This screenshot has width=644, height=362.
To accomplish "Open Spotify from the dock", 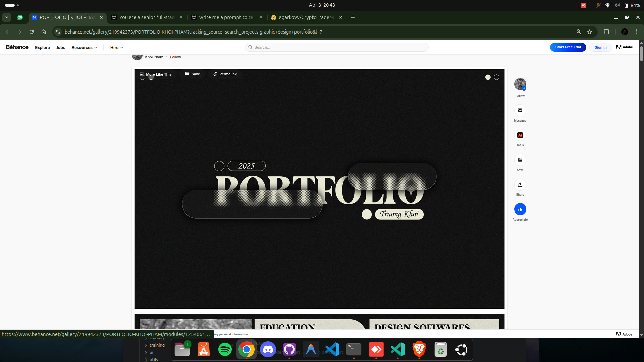I will click(x=225, y=350).
